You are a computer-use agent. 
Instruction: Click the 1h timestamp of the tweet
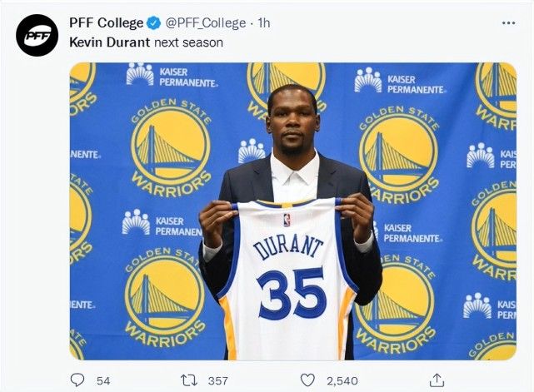(x=263, y=23)
